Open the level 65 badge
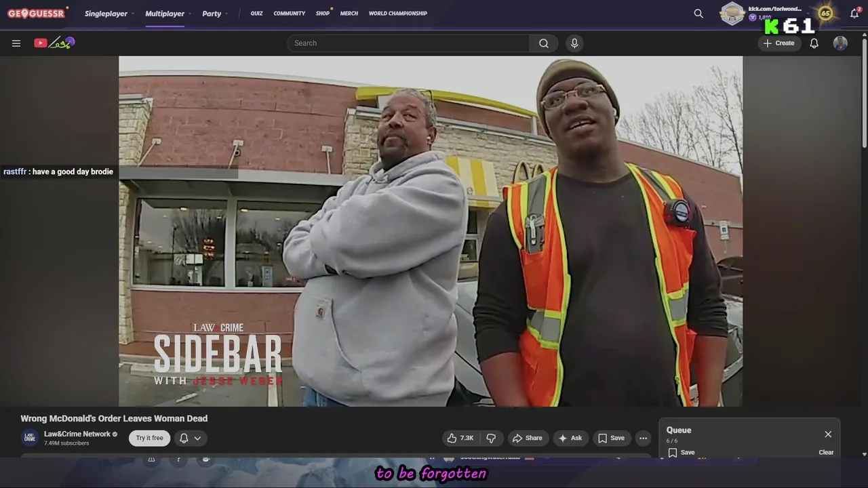Image resolution: width=868 pixels, height=488 pixels. click(x=825, y=13)
